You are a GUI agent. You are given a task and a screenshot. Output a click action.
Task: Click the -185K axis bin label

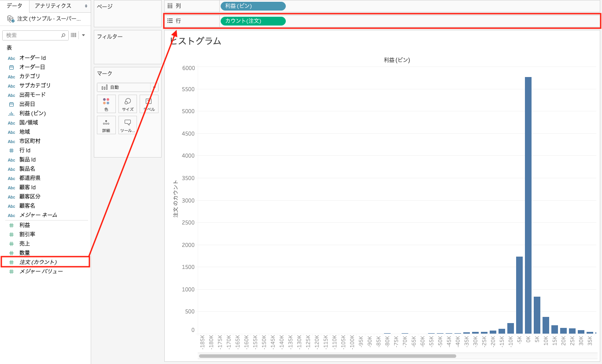(202, 342)
